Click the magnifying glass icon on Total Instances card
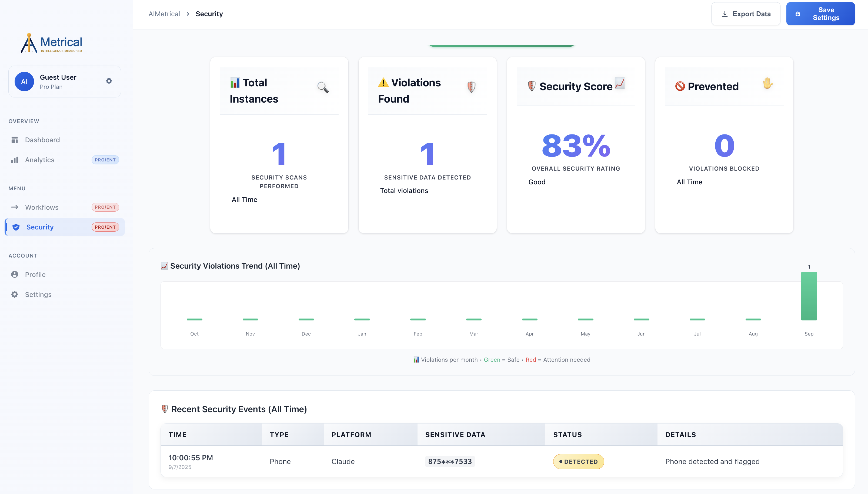The height and width of the screenshot is (494, 868). tap(323, 87)
